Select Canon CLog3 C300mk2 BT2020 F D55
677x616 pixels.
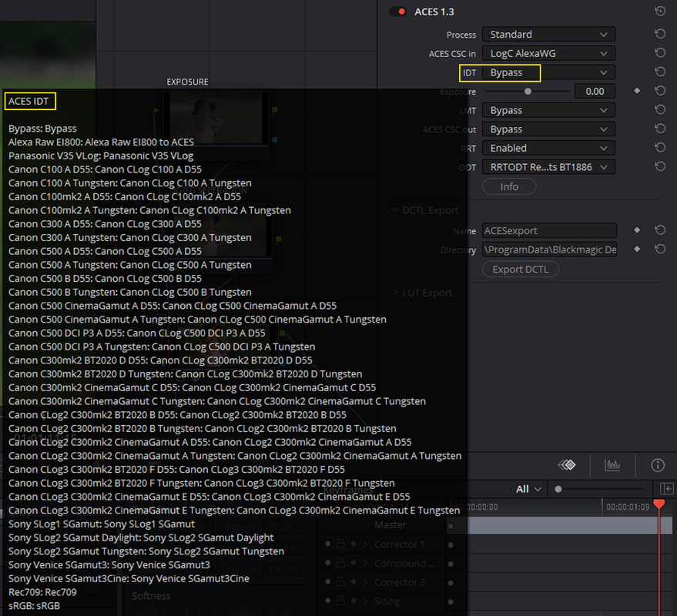[176, 470]
